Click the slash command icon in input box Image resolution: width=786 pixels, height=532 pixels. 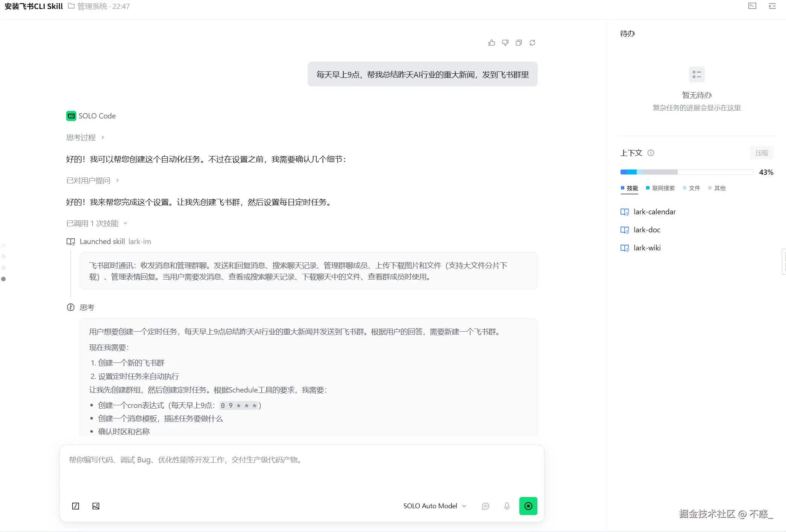coord(76,506)
